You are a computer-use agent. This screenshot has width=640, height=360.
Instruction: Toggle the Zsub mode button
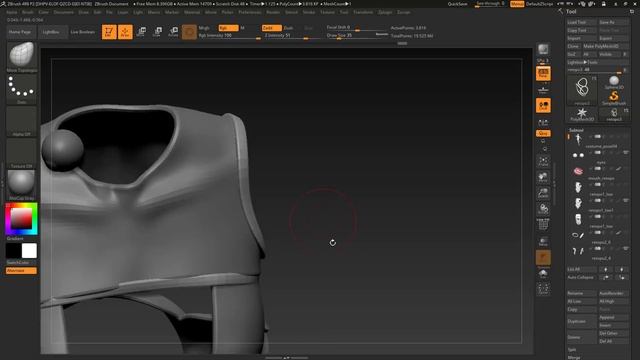pos(288,28)
